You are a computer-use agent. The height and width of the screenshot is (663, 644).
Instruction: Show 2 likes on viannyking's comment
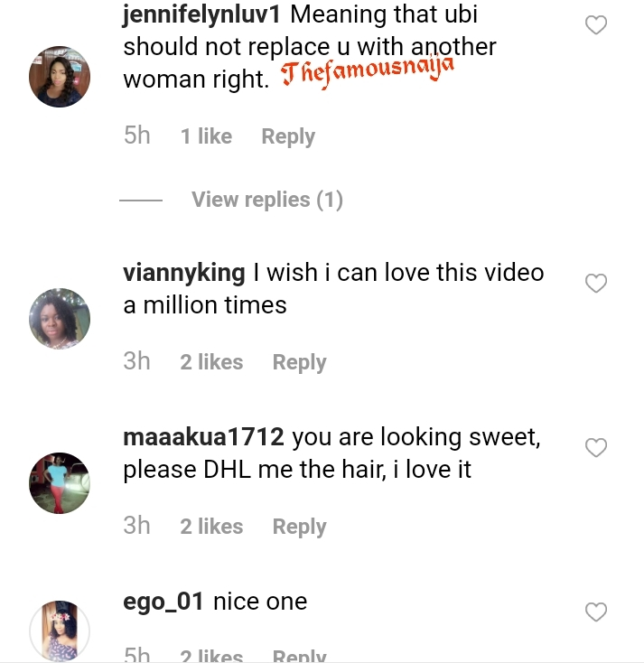[x=211, y=362]
